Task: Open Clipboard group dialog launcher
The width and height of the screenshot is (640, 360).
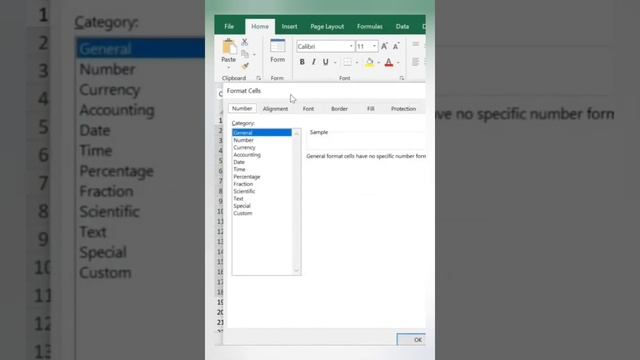Action: tap(258, 78)
